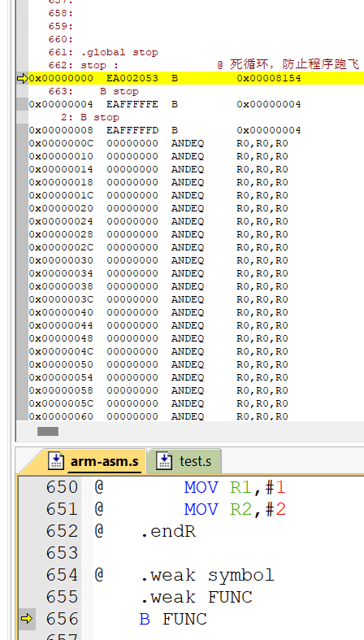Select the ANDEQ row at 0x00000020
Screen dimensions: 364x640
(x=158, y=208)
